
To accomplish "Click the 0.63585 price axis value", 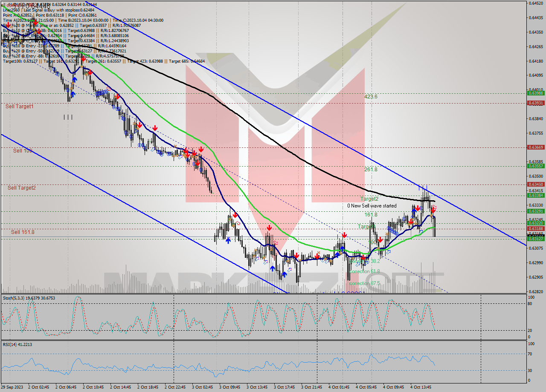I will tap(536, 162).
